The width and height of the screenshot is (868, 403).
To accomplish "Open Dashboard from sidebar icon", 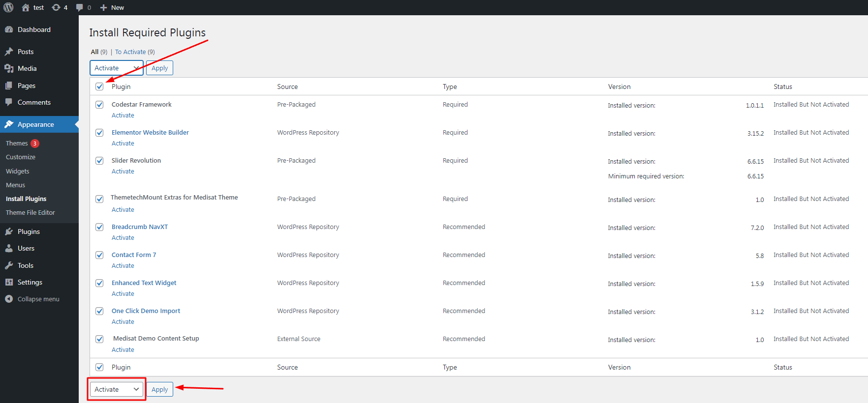I will 9,29.
